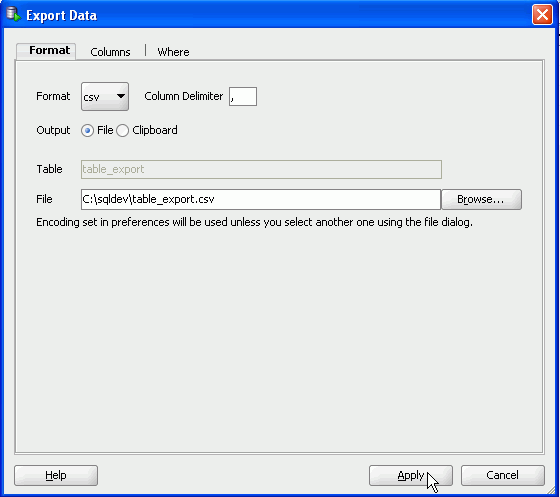Click the Export Data database icon

click(14, 14)
